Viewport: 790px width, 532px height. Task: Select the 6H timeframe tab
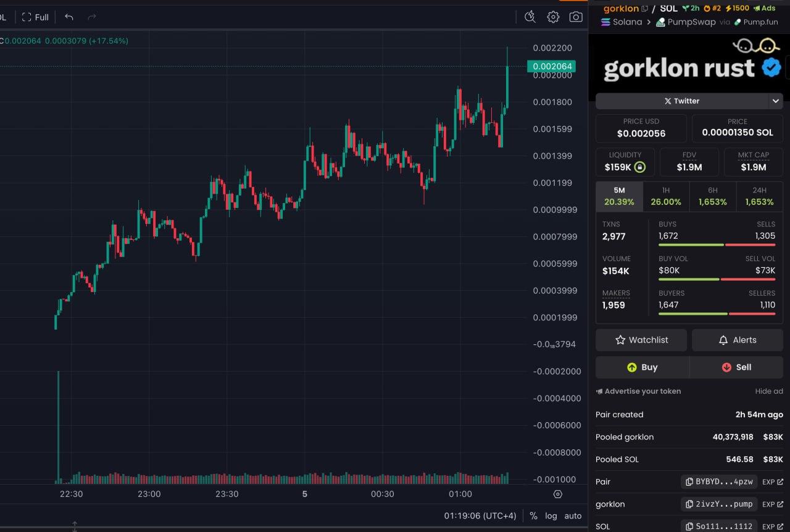(x=713, y=196)
